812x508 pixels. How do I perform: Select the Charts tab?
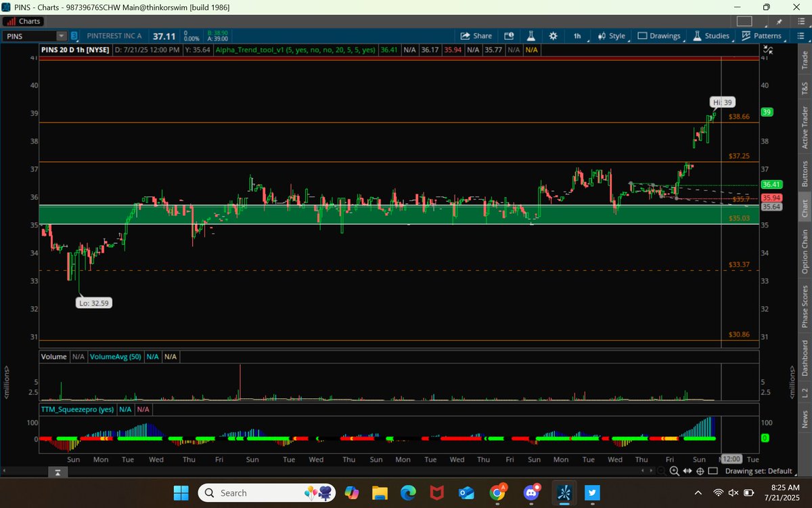23,21
